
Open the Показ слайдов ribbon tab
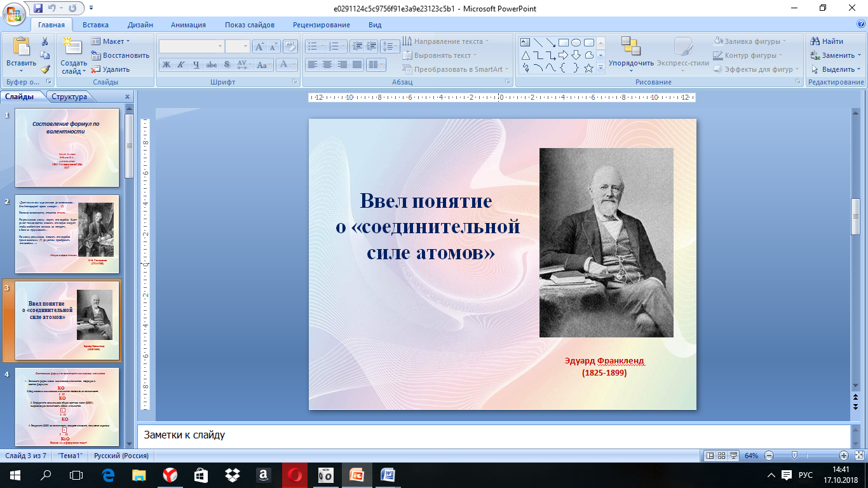tap(250, 25)
